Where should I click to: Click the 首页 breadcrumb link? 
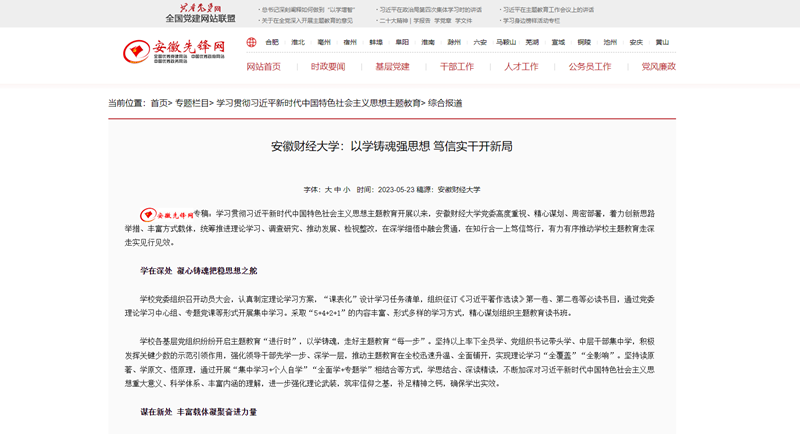coord(160,103)
